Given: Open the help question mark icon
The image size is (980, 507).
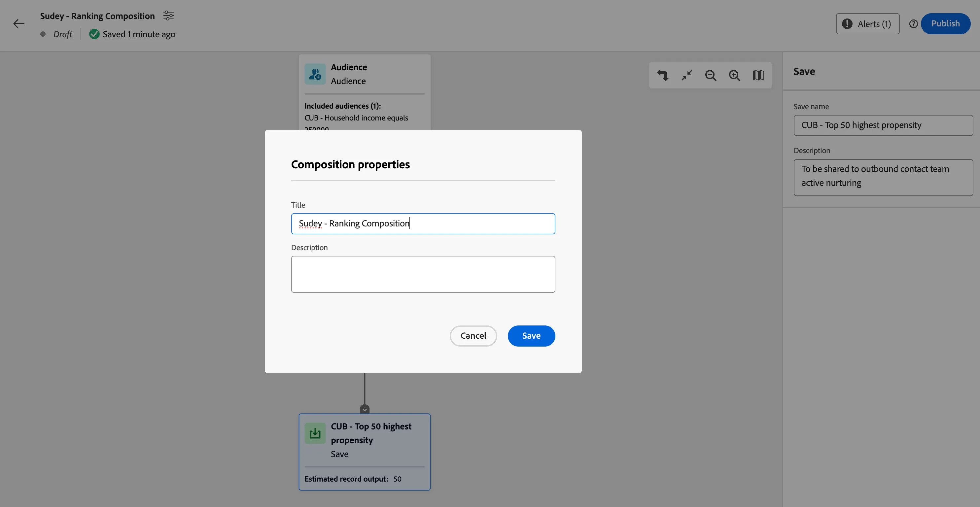Looking at the screenshot, I should (x=913, y=24).
